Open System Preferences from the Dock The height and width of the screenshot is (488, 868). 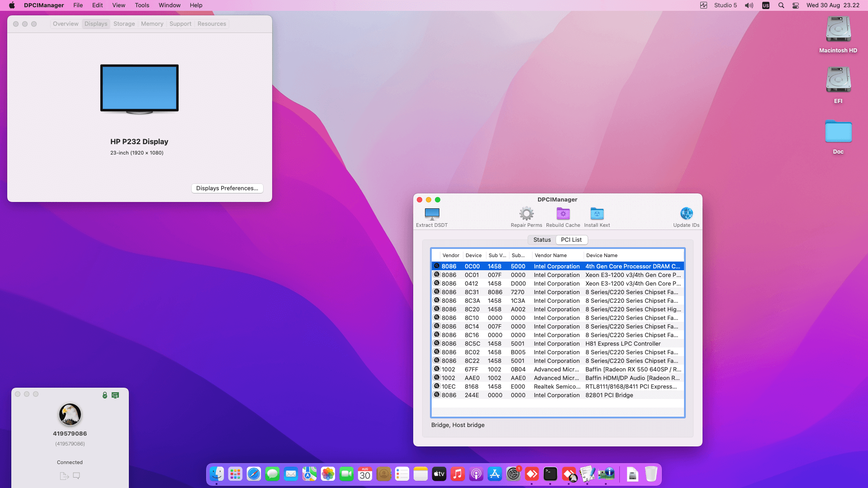[513, 474]
